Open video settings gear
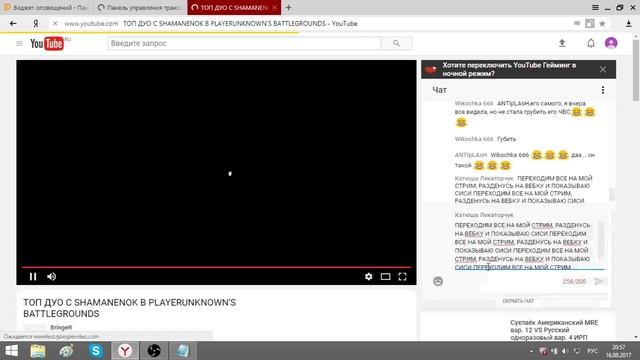The height and width of the screenshot is (360, 640). [x=369, y=277]
